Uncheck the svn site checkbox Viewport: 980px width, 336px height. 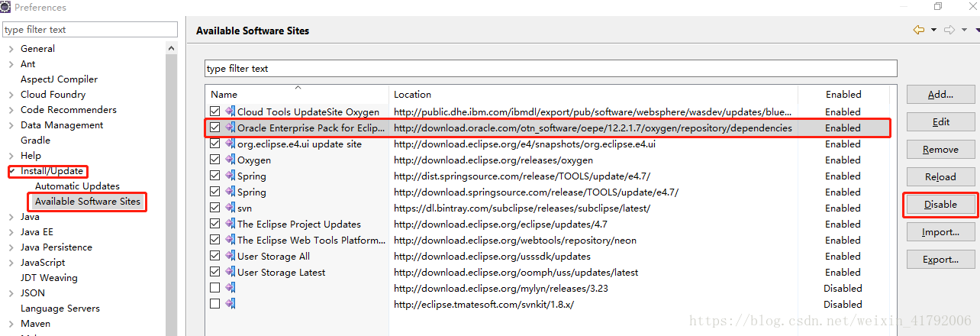pos(214,208)
